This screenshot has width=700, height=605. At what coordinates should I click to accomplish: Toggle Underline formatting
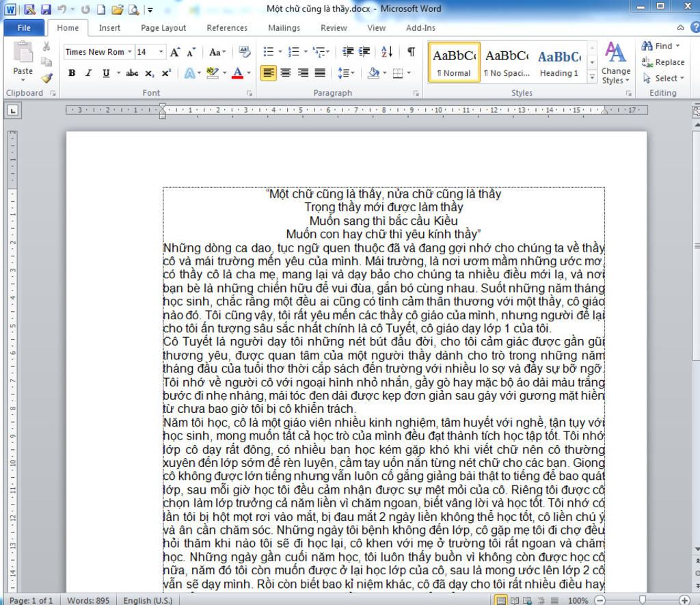106,72
